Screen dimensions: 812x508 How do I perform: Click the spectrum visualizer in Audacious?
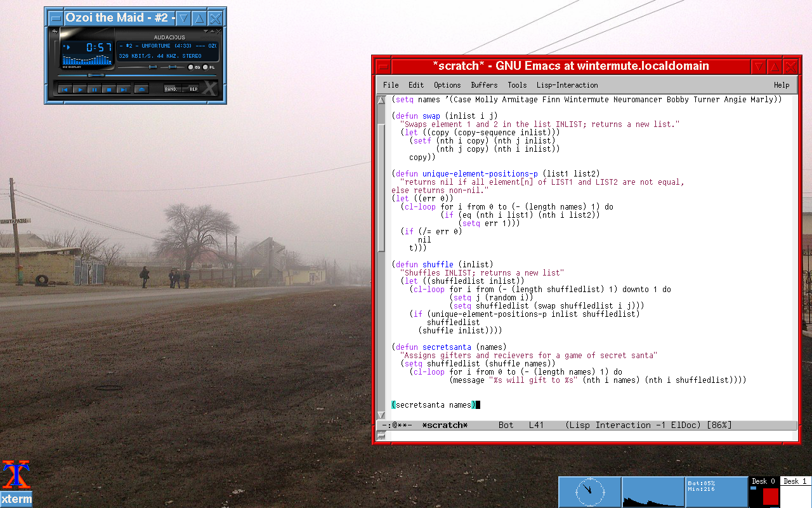[87, 60]
